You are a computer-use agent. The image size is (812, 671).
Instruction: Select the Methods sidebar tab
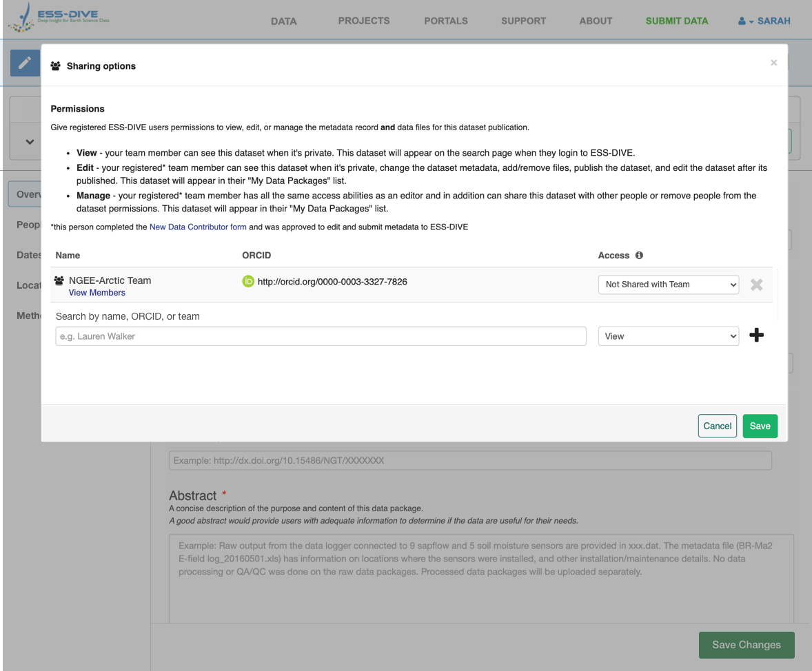point(28,316)
